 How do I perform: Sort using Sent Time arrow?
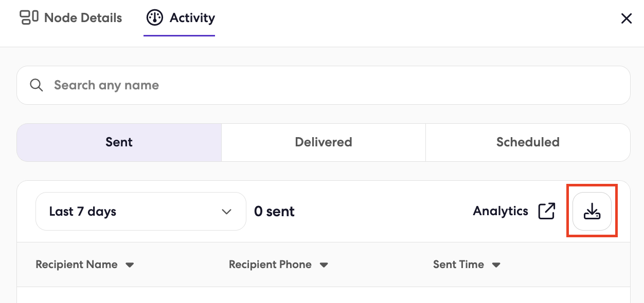pos(496,265)
